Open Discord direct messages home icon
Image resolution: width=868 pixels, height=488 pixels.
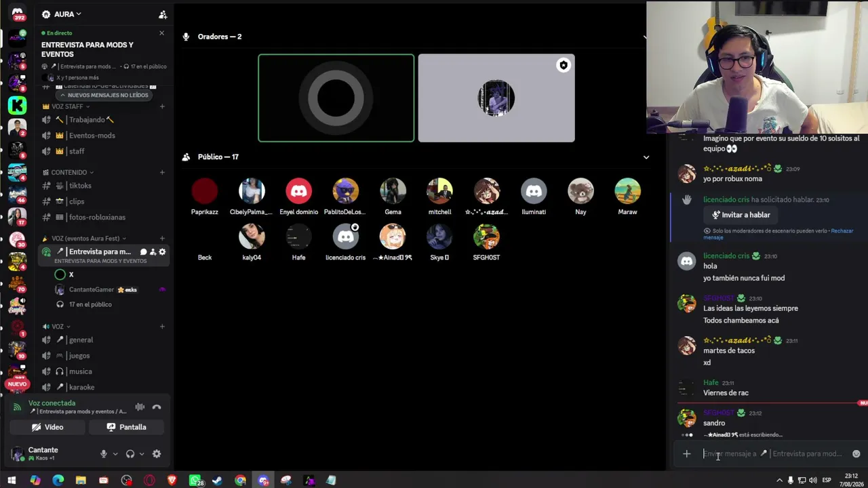pyautogui.click(x=18, y=12)
